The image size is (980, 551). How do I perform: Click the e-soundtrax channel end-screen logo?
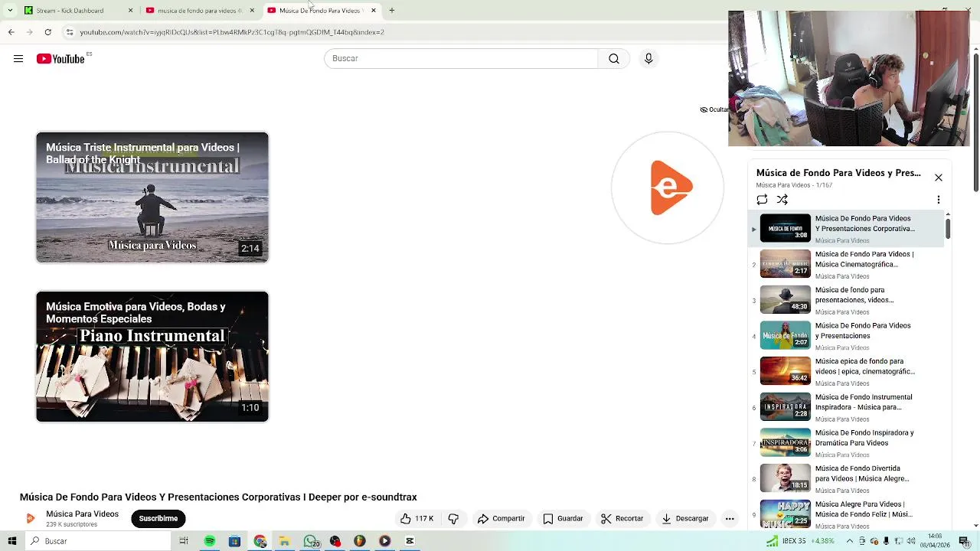click(x=668, y=187)
